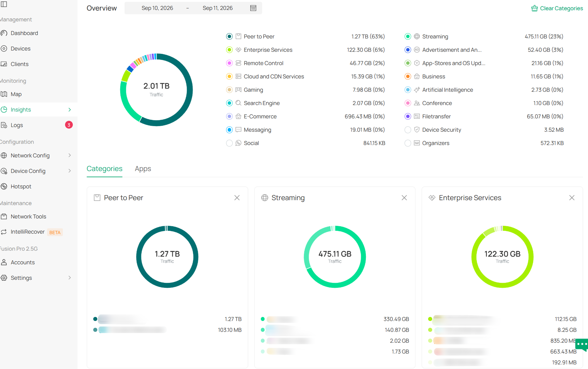Screen dimensions: 588x369
Task: Toggle the Enterprise Services category radio
Action: point(229,50)
